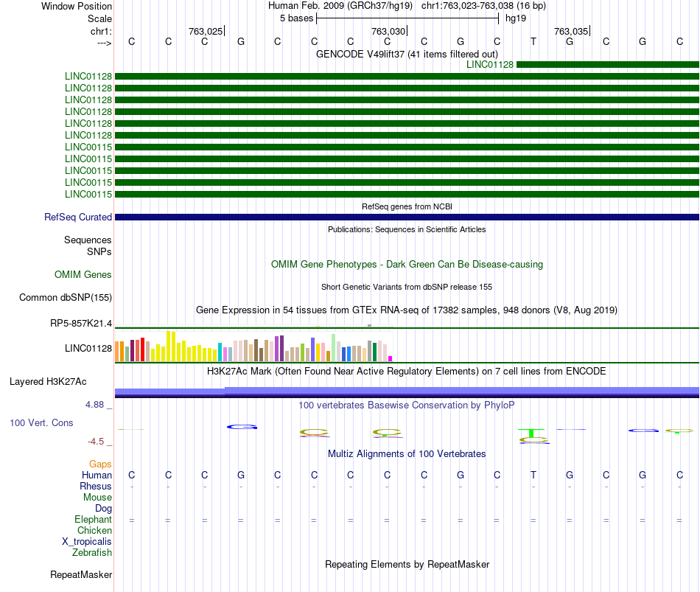Select the Zebrafish species label
This screenshot has height=592, width=700.
point(92,553)
